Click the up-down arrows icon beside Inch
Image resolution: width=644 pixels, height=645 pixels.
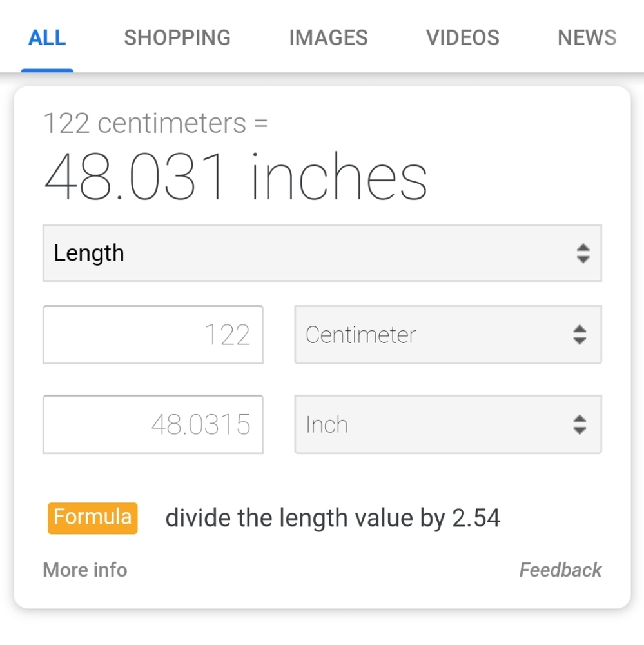[x=580, y=424]
